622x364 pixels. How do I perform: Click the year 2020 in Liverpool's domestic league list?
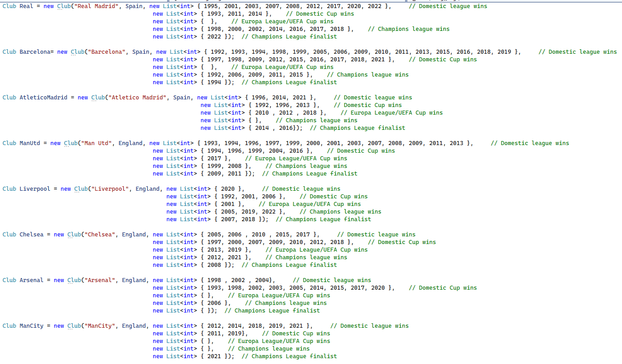tap(228, 189)
